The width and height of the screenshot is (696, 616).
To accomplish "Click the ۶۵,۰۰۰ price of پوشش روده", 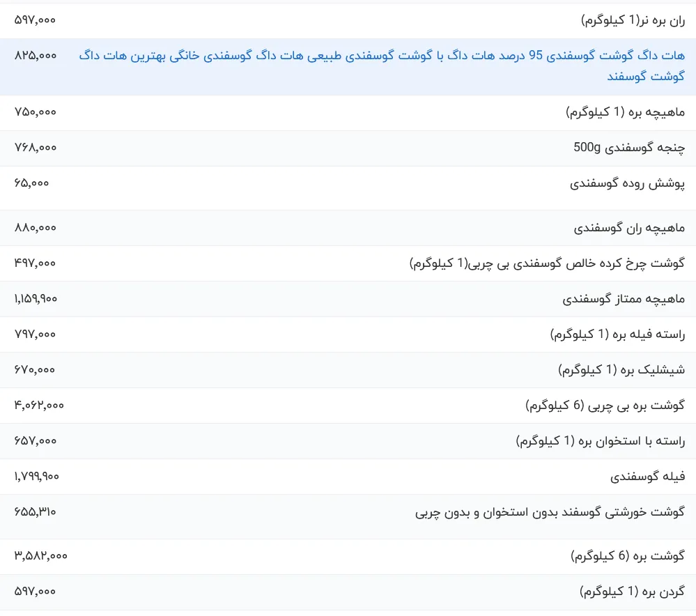I will pos(31,183).
